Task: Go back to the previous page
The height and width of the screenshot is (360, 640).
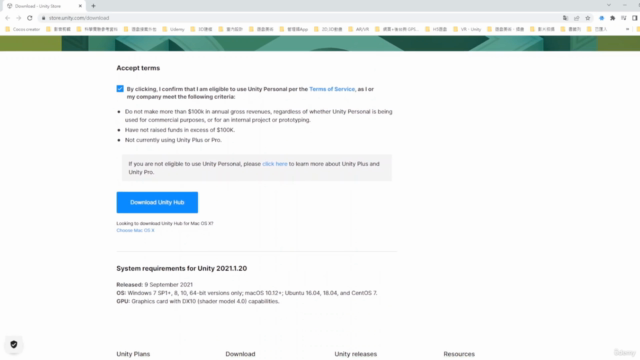Action: point(7,18)
